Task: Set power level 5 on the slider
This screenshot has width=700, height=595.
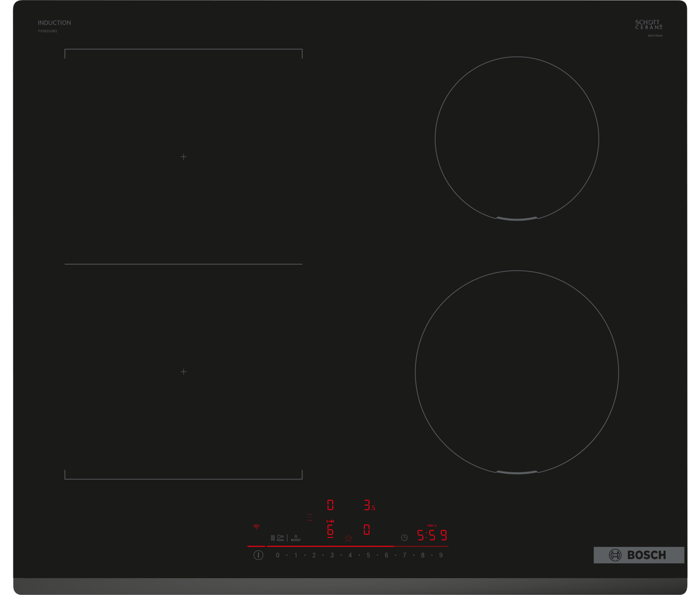Action: click(x=368, y=555)
